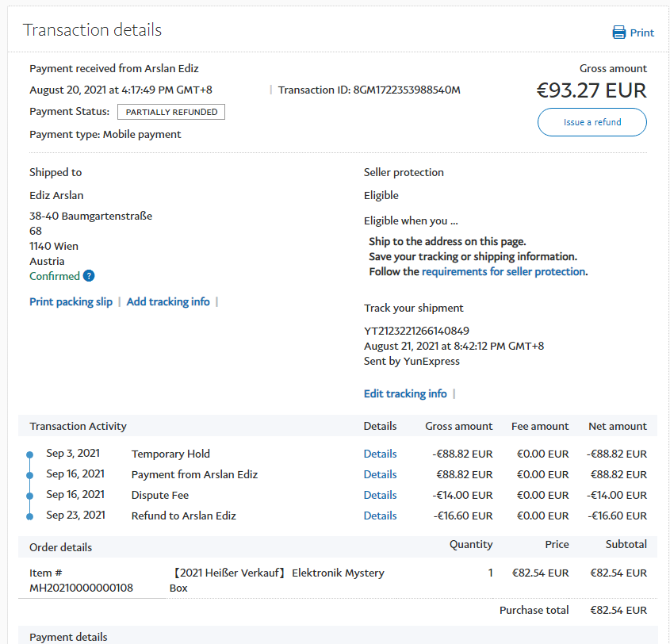Click the PARTIALLY REFUNDED status badge
This screenshot has width=670, height=644.
(171, 112)
